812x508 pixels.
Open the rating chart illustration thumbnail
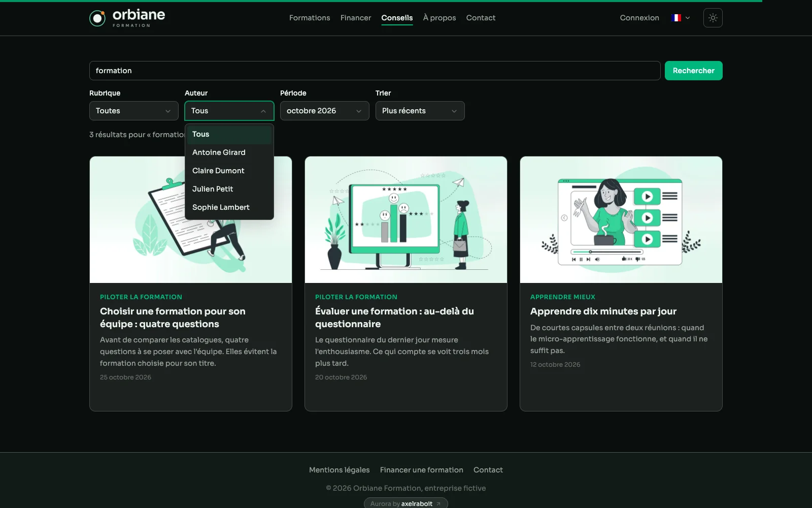(406, 219)
